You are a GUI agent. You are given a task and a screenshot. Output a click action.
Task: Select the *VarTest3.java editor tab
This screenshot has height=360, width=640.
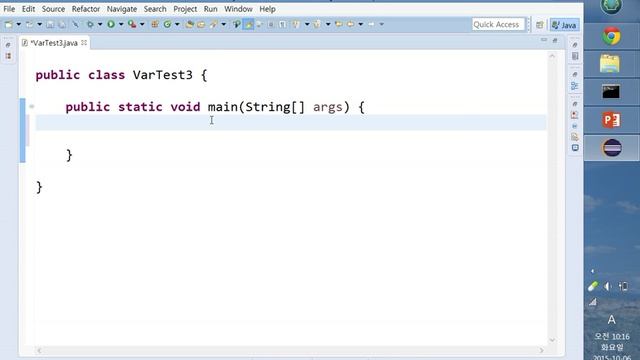click(x=53, y=43)
